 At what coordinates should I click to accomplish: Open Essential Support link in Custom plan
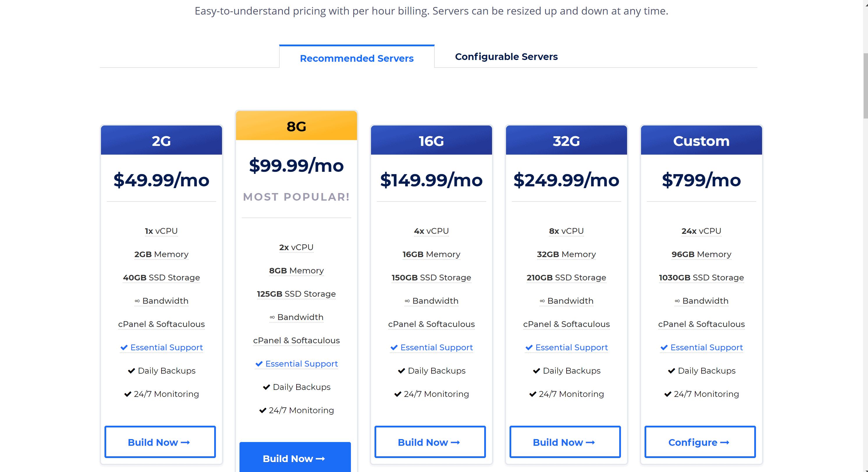(x=707, y=347)
